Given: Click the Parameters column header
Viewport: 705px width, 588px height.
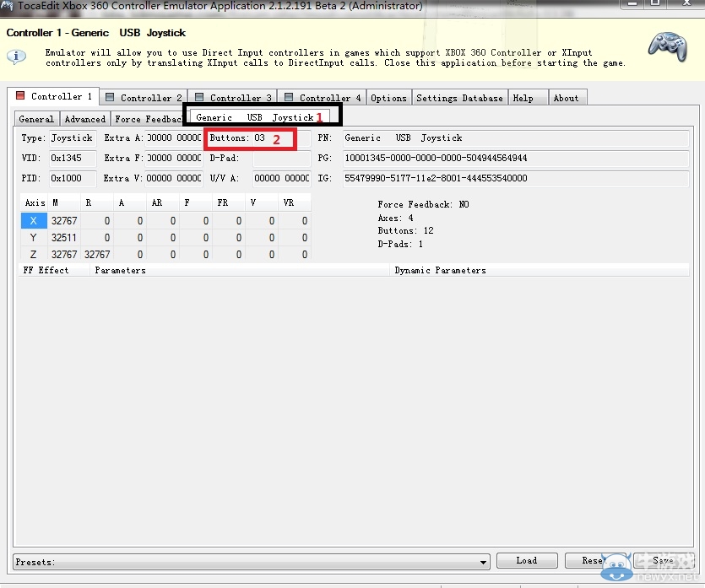Looking at the screenshot, I should (240, 270).
